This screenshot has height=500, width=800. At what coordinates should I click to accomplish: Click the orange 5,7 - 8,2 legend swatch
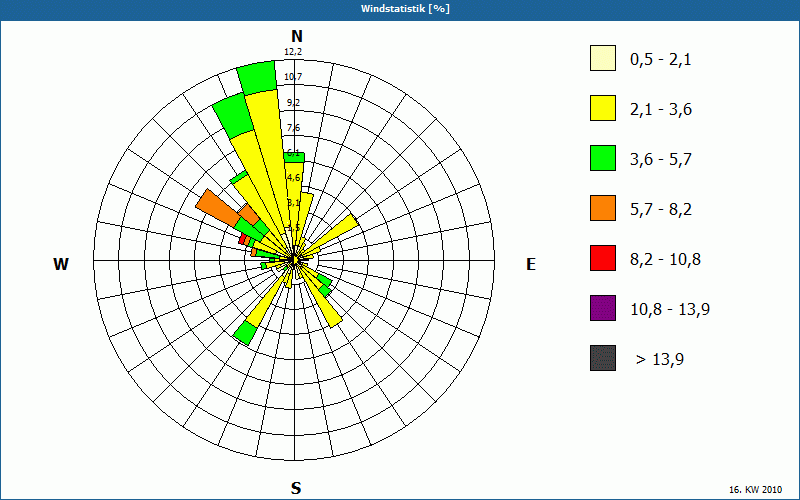[x=603, y=208]
